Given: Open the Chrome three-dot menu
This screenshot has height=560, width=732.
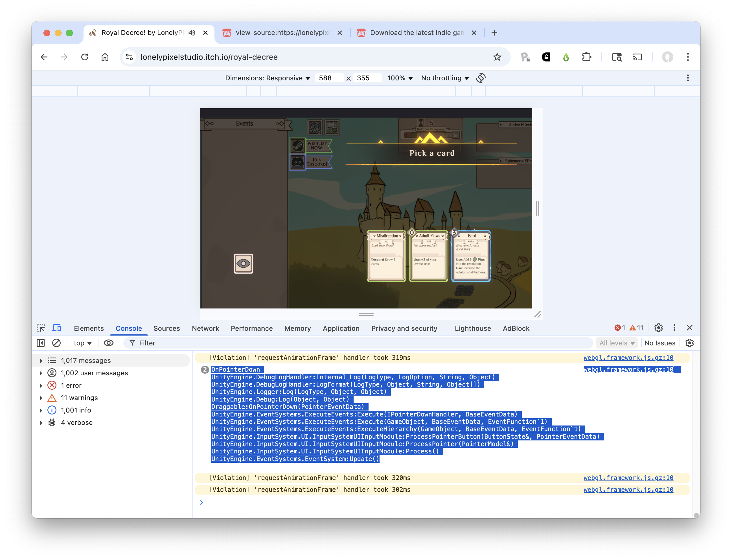Looking at the screenshot, I should click(688, 57).
